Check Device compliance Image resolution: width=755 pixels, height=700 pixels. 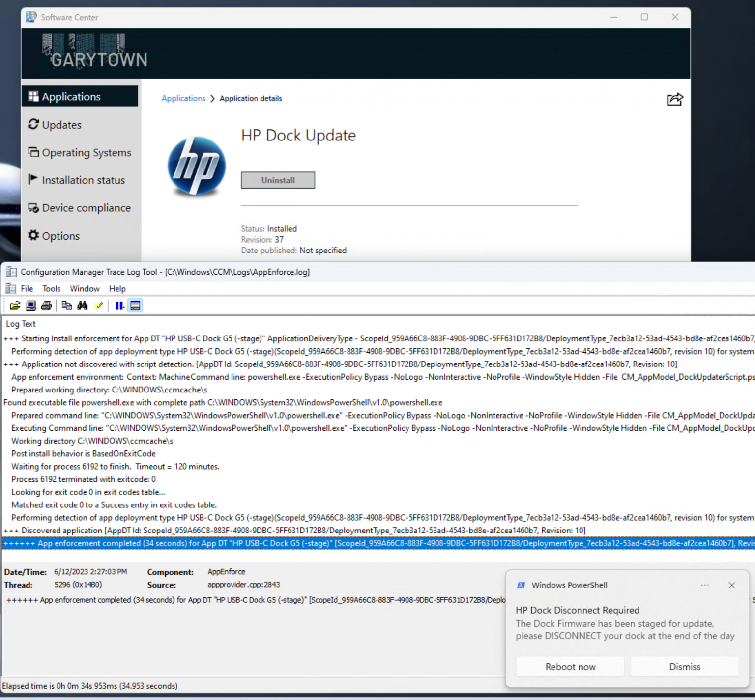coord(86,208)
